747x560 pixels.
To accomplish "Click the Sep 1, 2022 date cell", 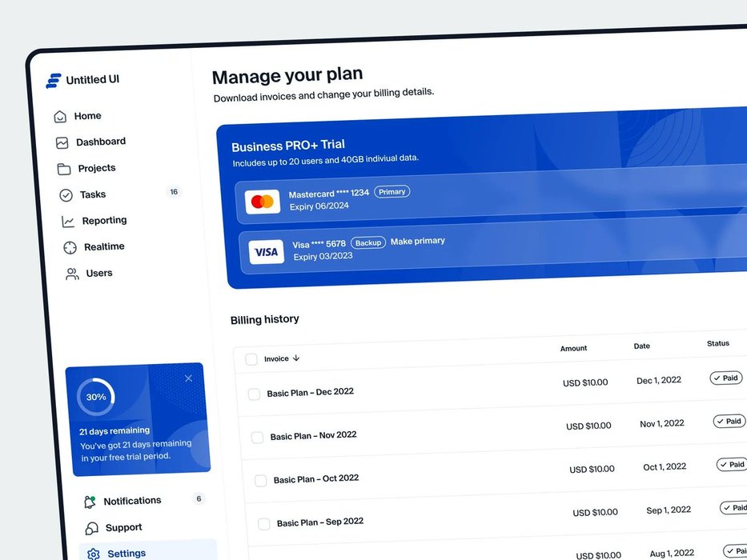I will (x=669, y=510).
